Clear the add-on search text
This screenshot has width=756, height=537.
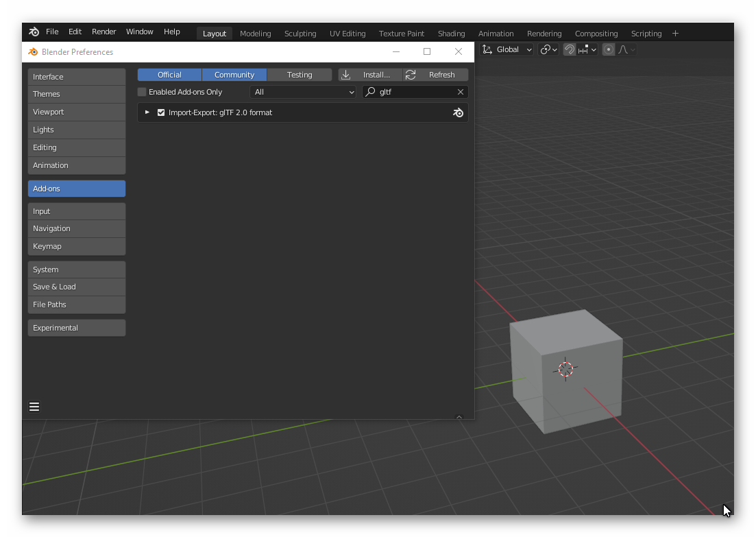point(461,92)
